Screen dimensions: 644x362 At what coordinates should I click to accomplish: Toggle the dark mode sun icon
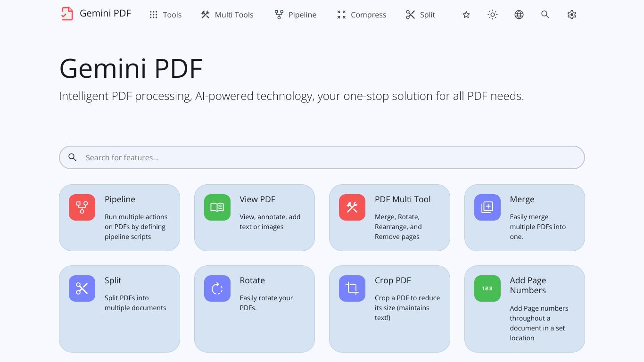point(493,15)
